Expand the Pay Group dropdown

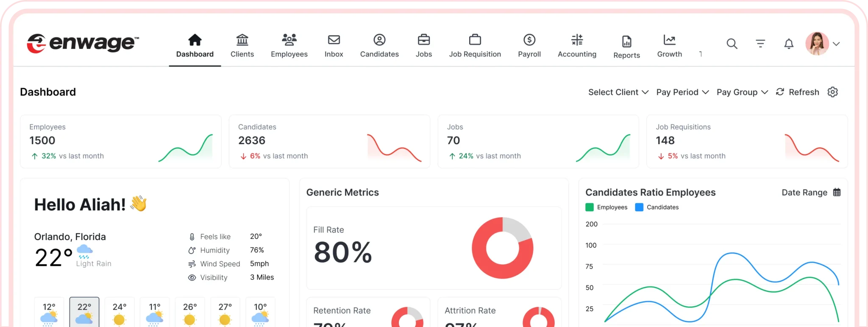[742, 92]
